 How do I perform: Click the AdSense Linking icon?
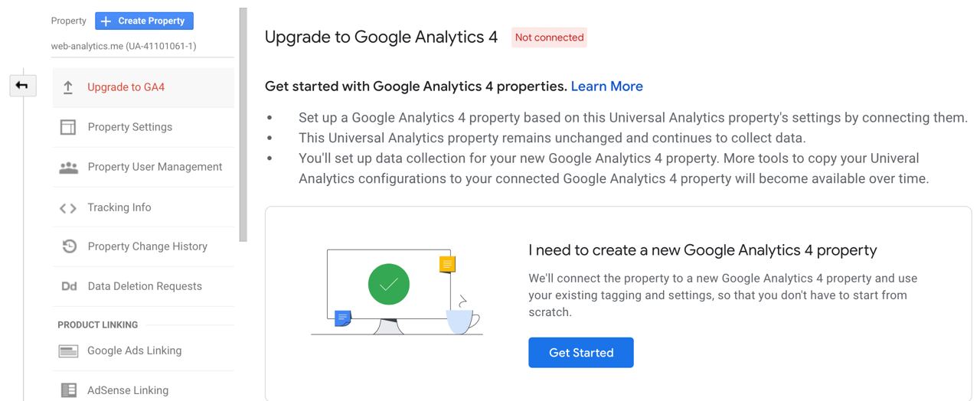[x=68, y=390]
